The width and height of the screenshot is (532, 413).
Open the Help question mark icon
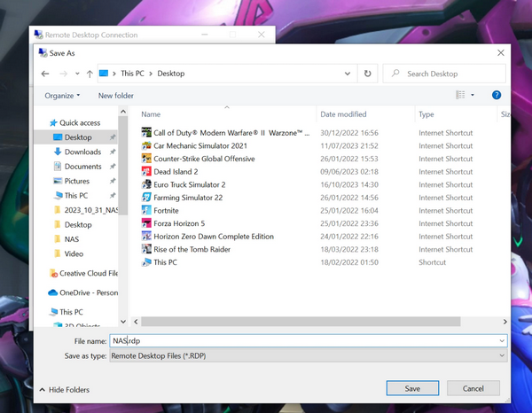[497, 95]
